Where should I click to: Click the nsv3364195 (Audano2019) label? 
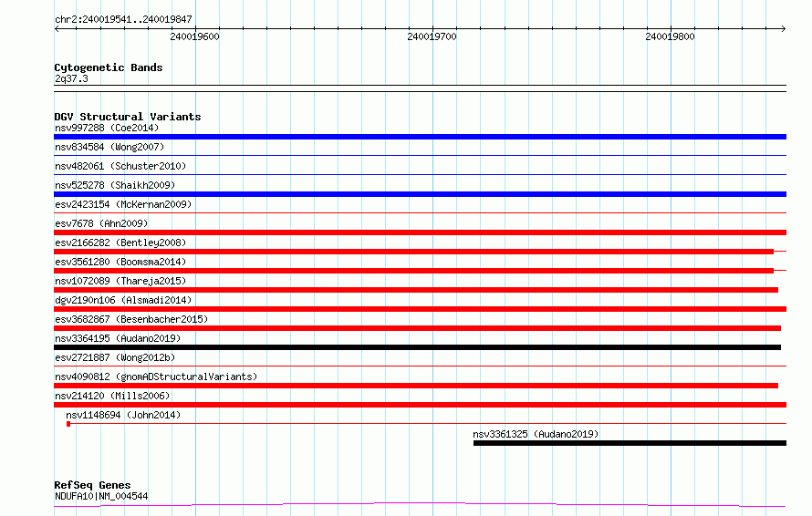(x=118, y=338)
